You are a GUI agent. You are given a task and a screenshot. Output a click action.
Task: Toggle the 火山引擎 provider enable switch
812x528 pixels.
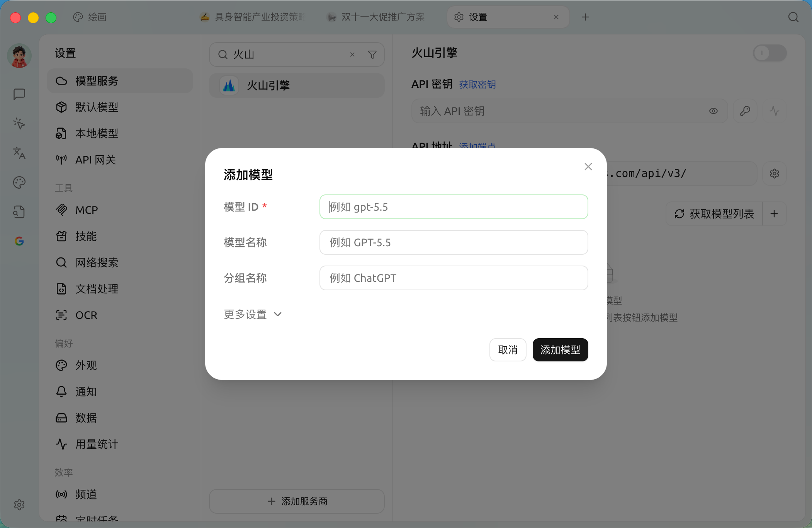coord(770,53)
